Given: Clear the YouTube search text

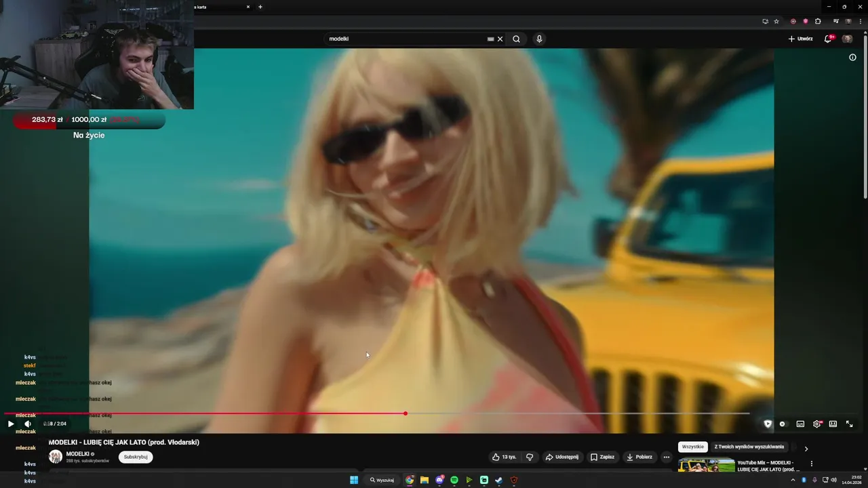Looking at the screenshot, I should (500, 39).
